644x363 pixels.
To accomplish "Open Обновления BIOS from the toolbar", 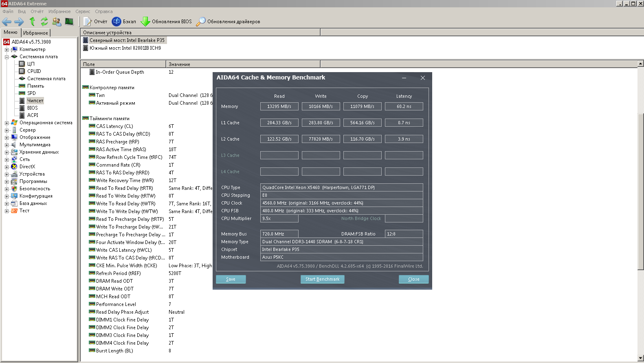I will [166, 22].
